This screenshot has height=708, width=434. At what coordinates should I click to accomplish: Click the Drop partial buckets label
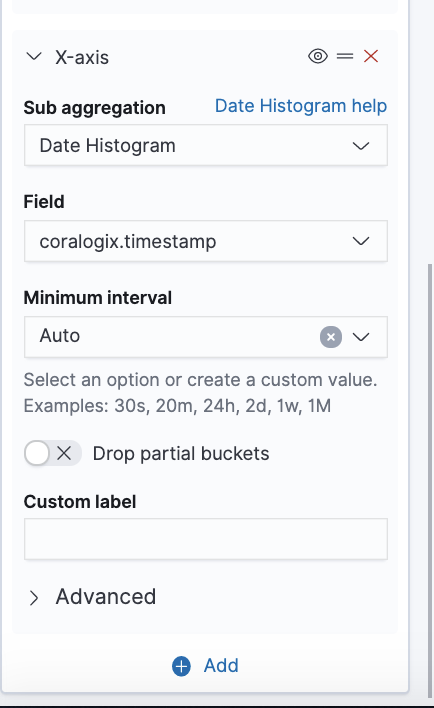(x=181, y=453)
